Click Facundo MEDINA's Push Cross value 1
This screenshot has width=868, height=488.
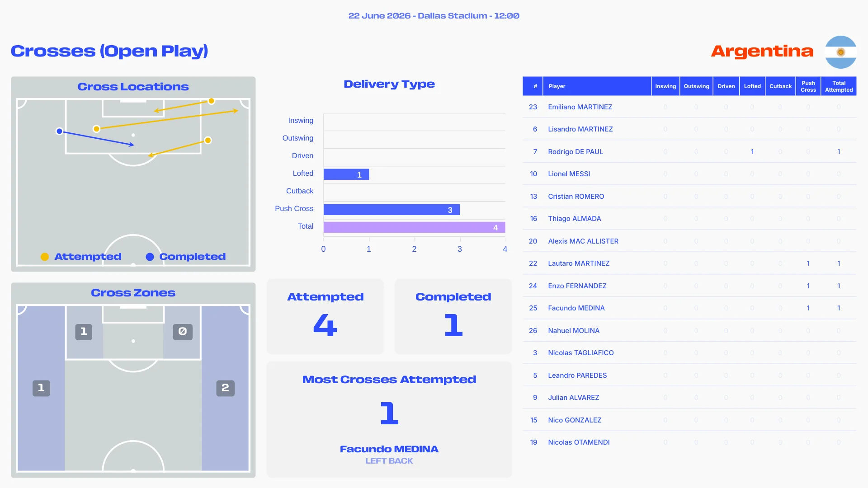[808, 308]
